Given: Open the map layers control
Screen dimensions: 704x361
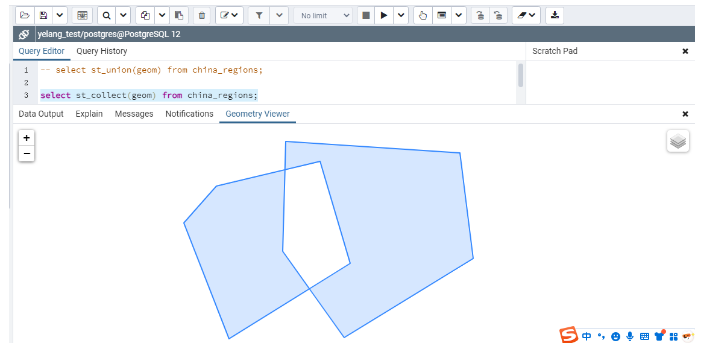Looking at the screenshot, I should [x=678, y=141].
